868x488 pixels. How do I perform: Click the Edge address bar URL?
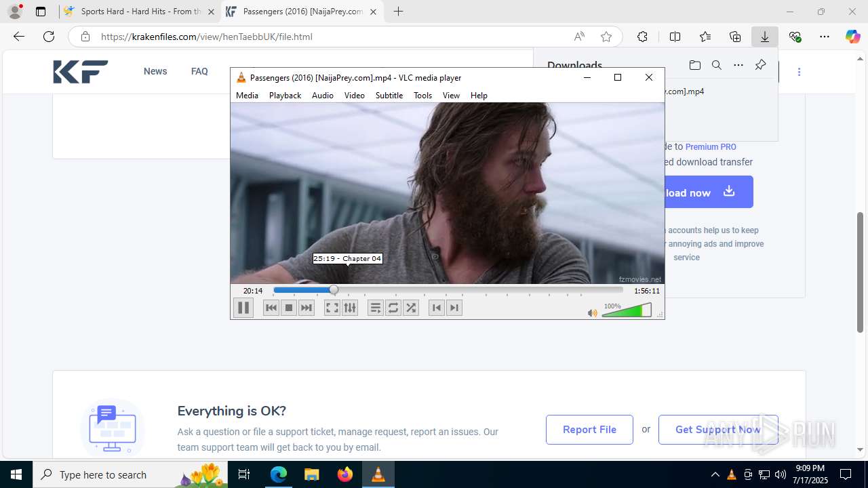pos(207,37)
